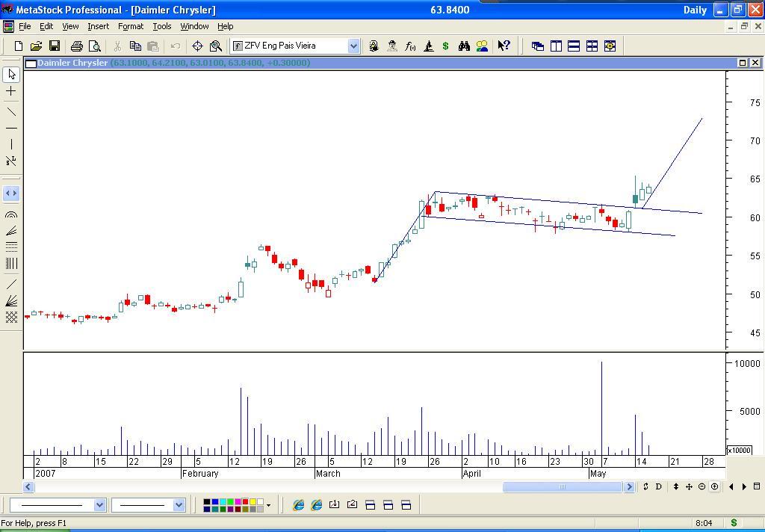Screen dimensions: 765x532
Task: Print the chart with printer icon
Action: click(x=77, y=46)
